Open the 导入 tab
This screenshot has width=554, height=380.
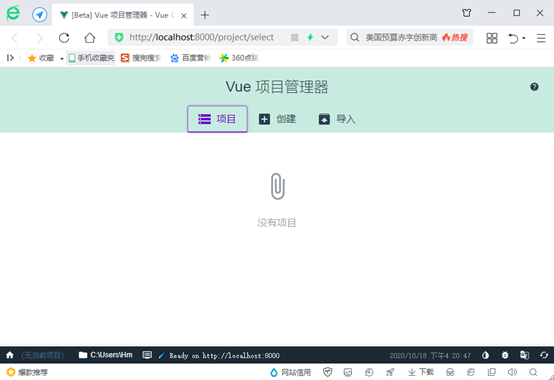[337, 119]
